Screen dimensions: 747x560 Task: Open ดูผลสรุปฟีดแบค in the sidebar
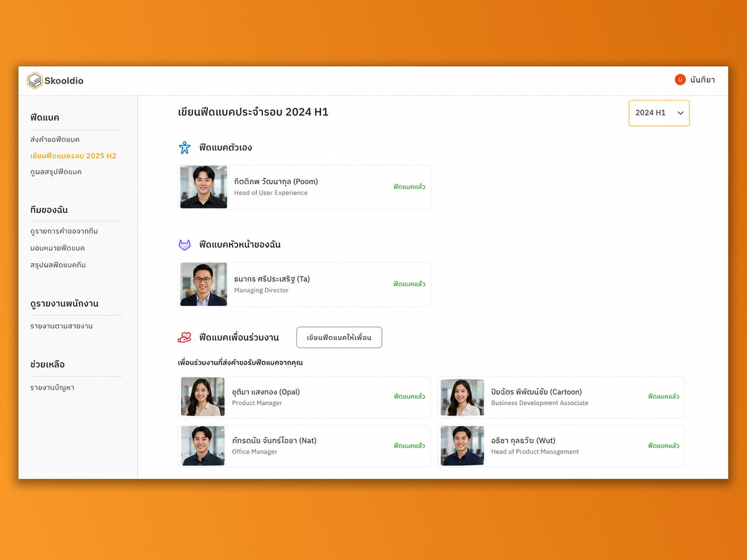[x=56, y=172]
